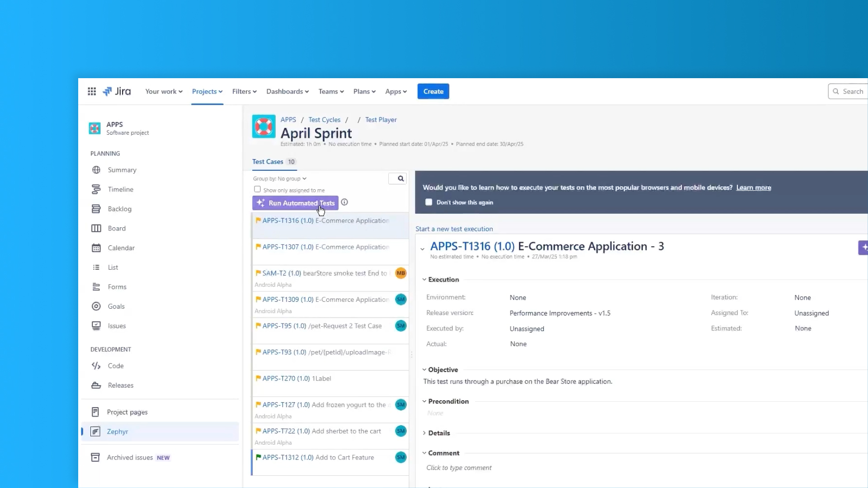Viewport: 868px width, 488px height.
Task: Select test case APPS-T270 1Label
Action: (x=330, y=383)
